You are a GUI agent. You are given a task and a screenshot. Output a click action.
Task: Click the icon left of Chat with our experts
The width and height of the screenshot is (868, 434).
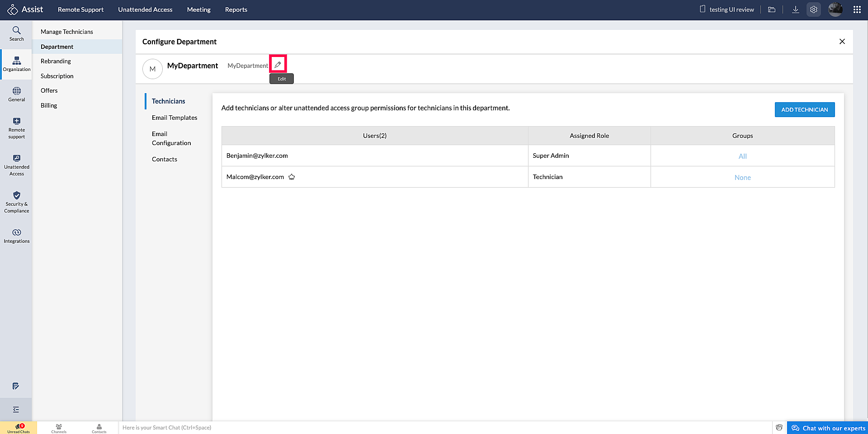tap(779, 428)
